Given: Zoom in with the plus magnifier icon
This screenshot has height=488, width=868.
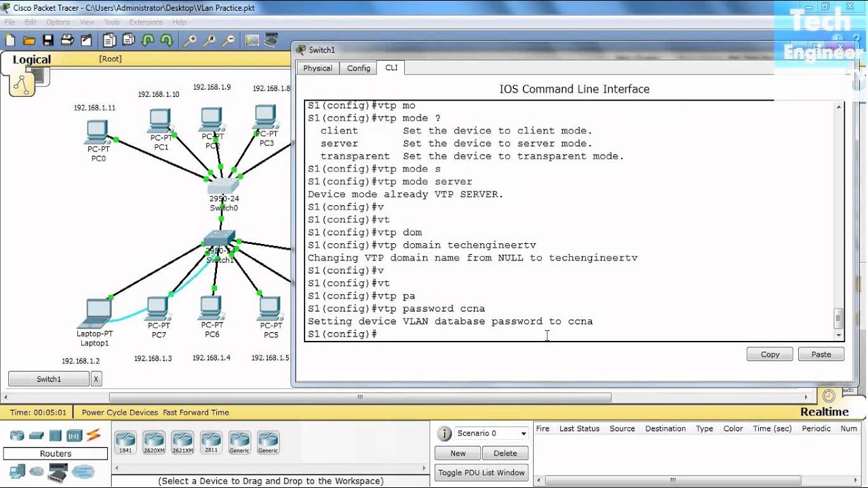Looking at the screenshot, I should click(x=191, y=41).
